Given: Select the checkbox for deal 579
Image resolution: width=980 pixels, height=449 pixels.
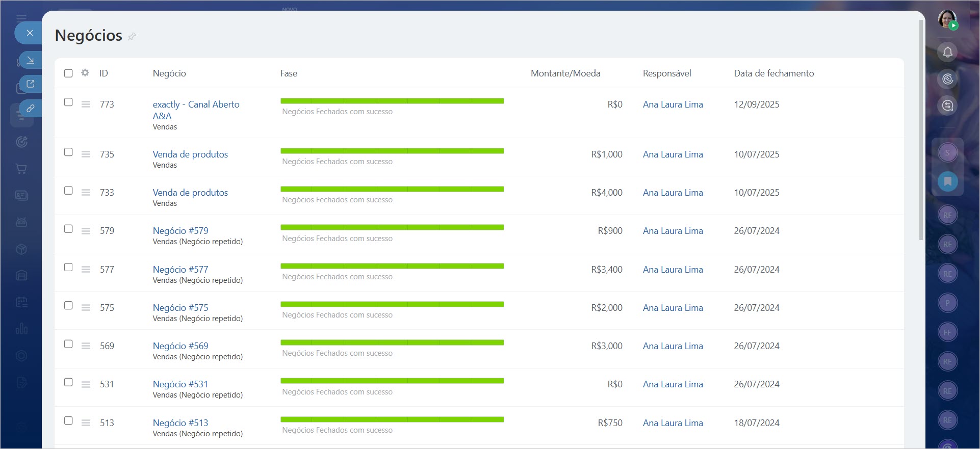Looking at the screenshot, I should click(x=68, y=229).
